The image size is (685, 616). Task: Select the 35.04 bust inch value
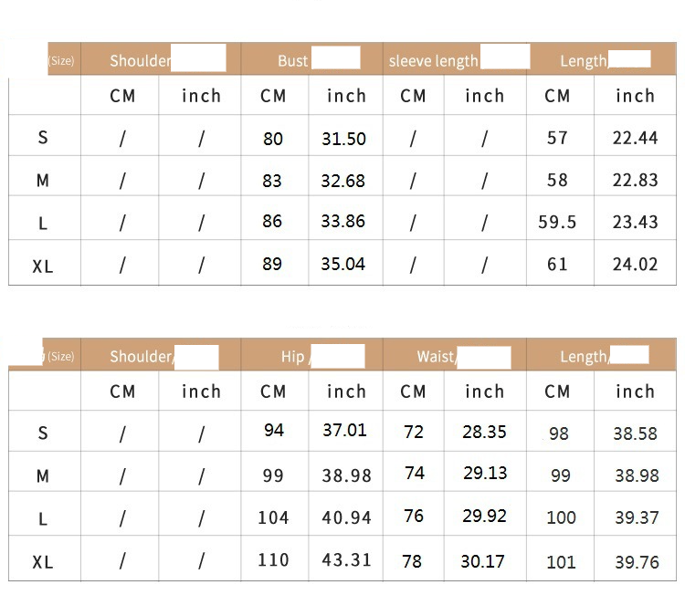coord(343,264)
